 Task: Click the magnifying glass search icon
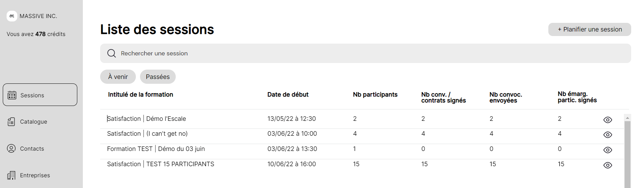click(x=112, y=53)
